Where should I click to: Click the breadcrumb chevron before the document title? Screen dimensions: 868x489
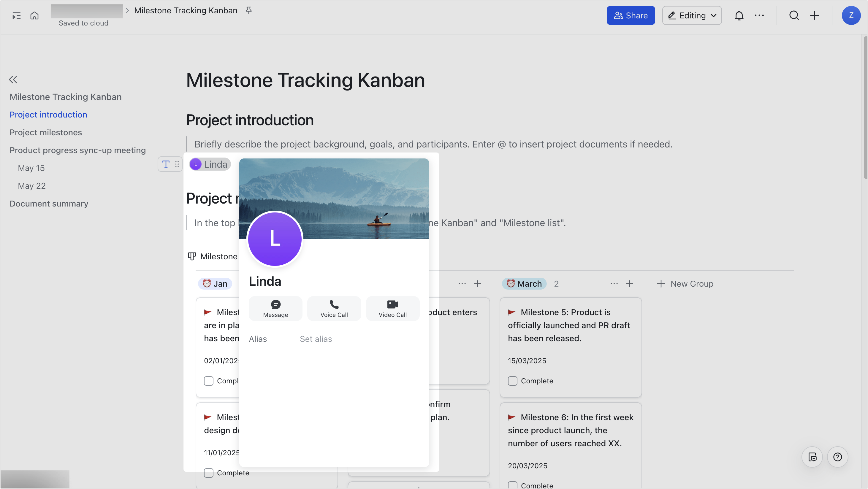coord(127,10)
